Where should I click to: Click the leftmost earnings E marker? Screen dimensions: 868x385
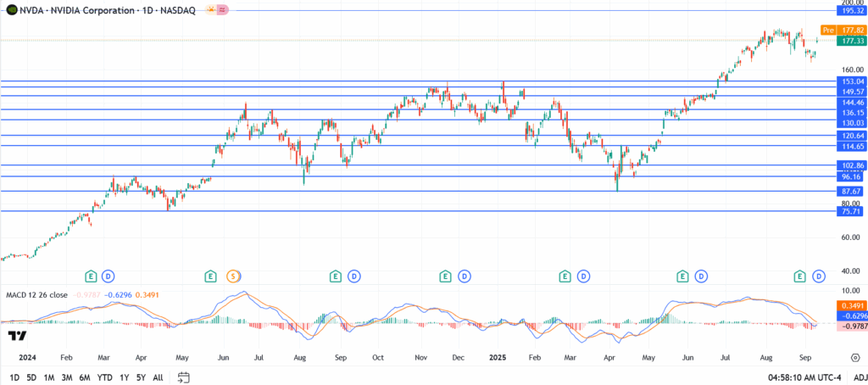coord(91,276)
